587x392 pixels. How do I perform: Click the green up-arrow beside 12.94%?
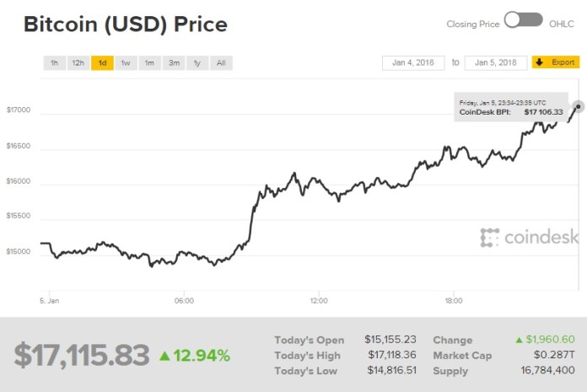[164, 356]
